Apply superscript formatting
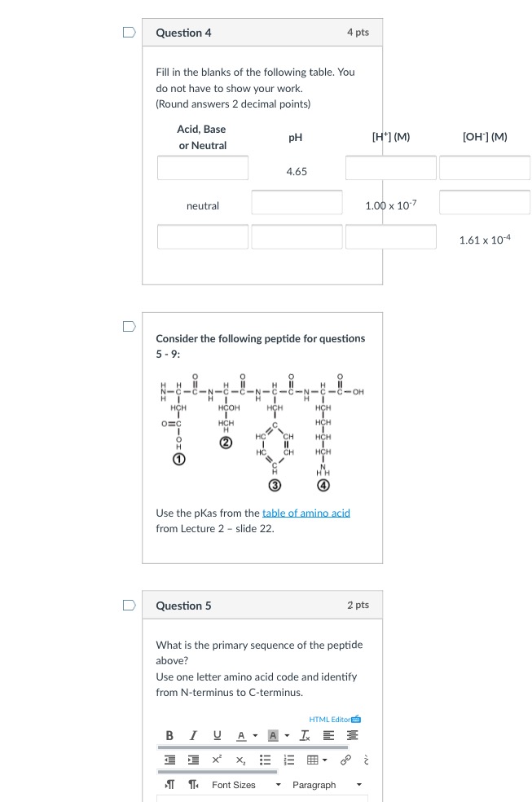 pos(217,761)
